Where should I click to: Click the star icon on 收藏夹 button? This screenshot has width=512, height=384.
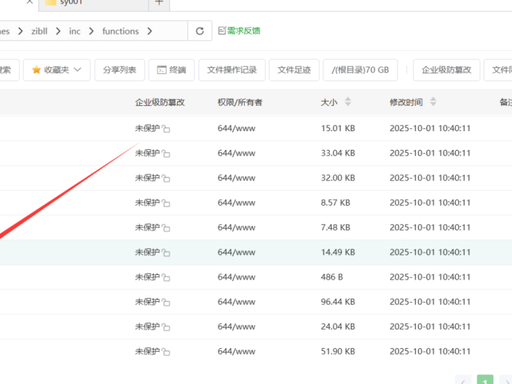[x=36, y=70]
